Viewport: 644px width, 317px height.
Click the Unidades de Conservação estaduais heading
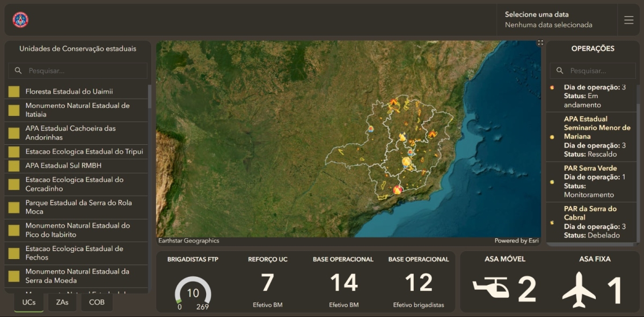tap(78, 49)
